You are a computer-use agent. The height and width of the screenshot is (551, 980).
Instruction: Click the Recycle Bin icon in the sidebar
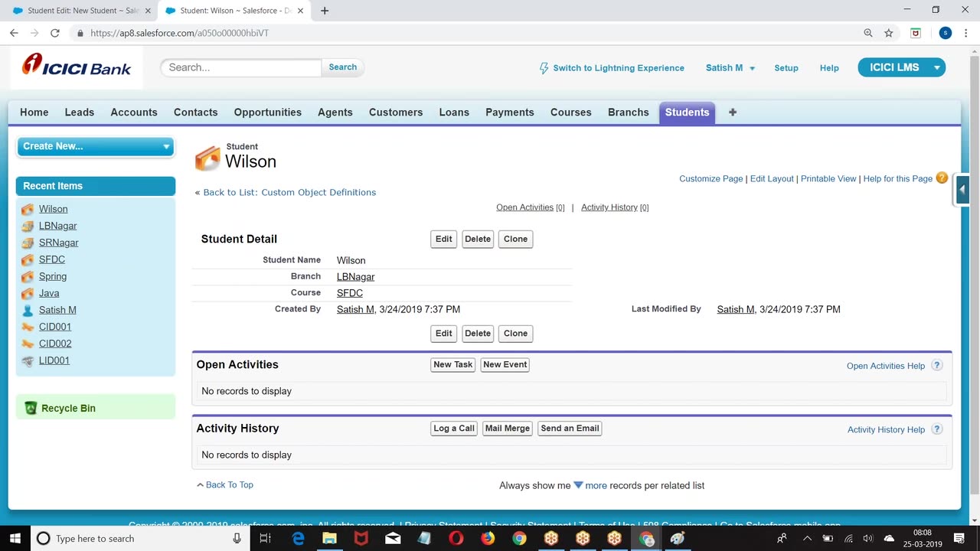point(31,408)
